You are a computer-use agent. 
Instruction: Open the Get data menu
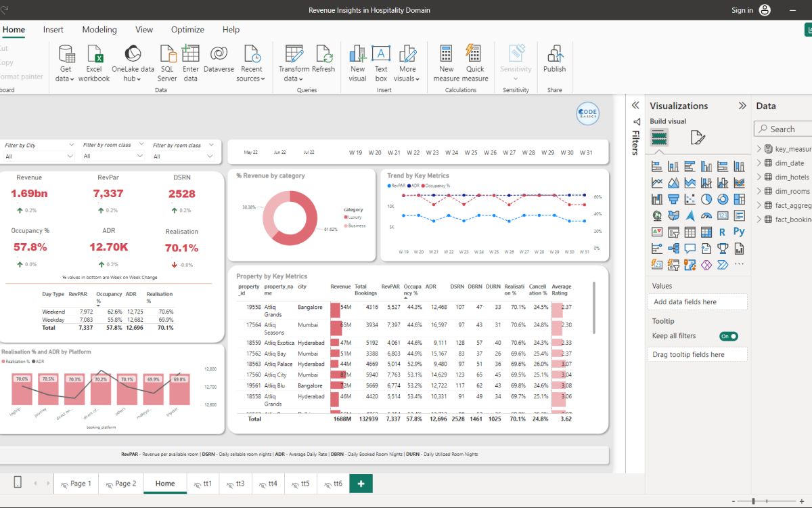tap(66, 64)
